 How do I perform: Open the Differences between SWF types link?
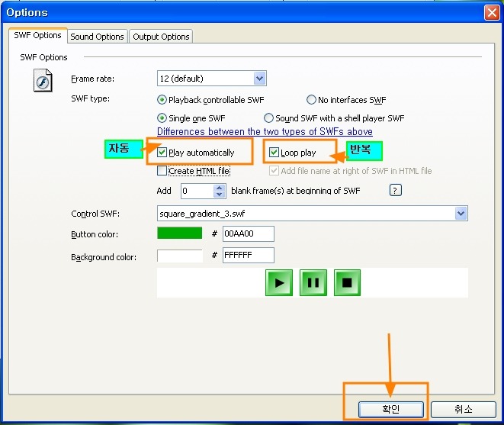(x=265, y=132)
